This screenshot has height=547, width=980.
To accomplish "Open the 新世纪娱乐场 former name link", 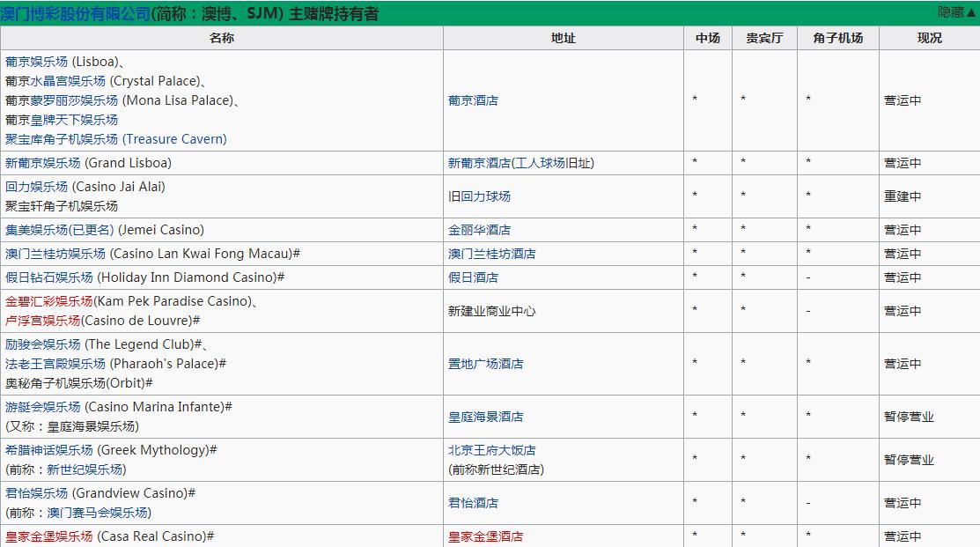I will [85, 469].
